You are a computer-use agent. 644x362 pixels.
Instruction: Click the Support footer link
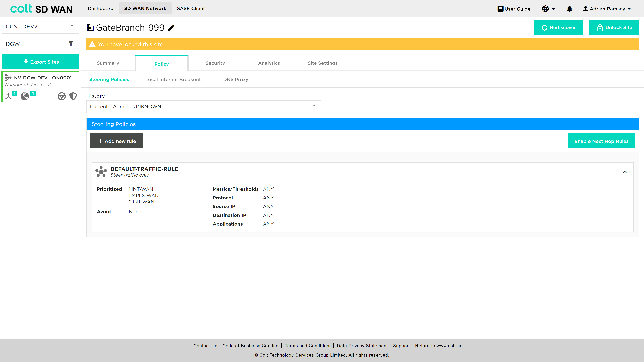[401, 346]
